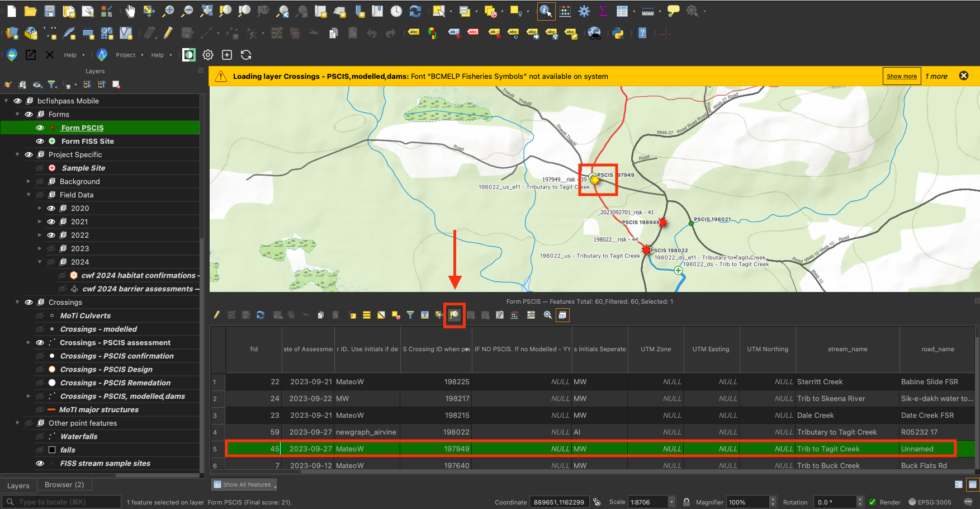This screenshot has height=509, width=980.
Task: Click the Coordinate input field
Action: point(559,502)
